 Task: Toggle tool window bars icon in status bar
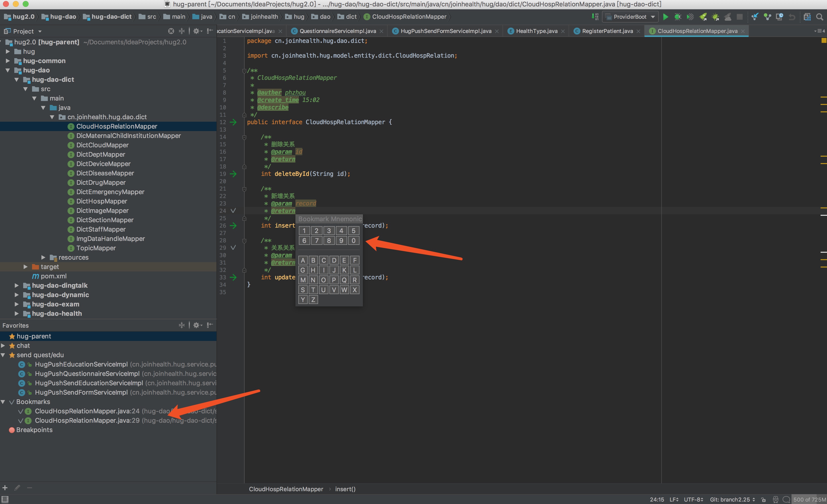5,499
